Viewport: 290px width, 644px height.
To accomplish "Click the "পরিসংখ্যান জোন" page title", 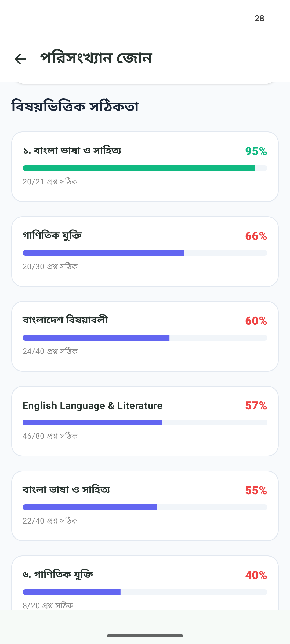I will (96, 58).
